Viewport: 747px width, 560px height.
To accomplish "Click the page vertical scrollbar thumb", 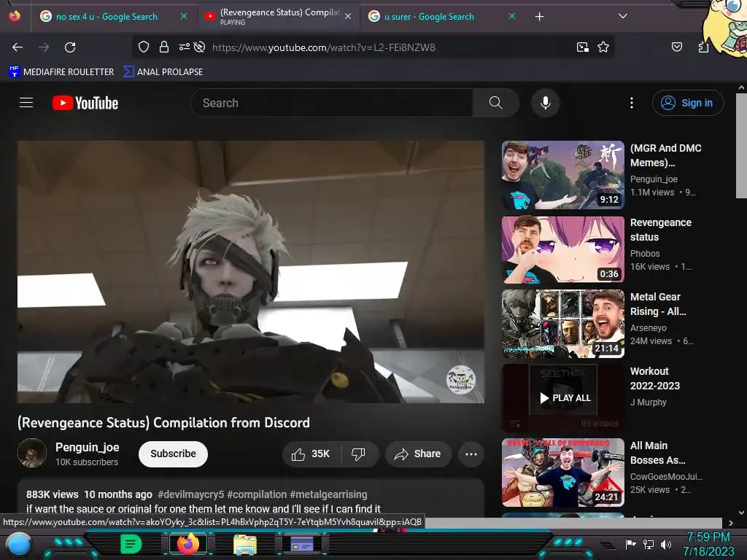I will 741,146.
